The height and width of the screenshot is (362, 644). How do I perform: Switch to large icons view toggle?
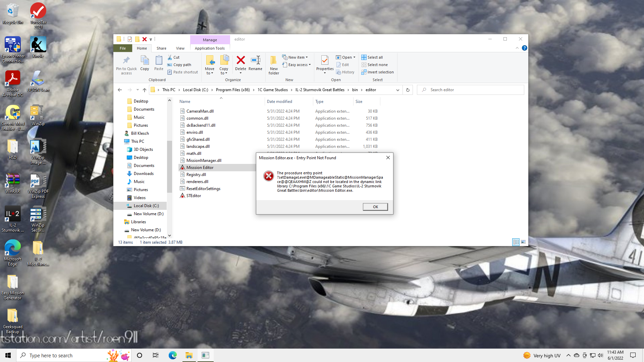pyautogui.click(x=523, y=242)
